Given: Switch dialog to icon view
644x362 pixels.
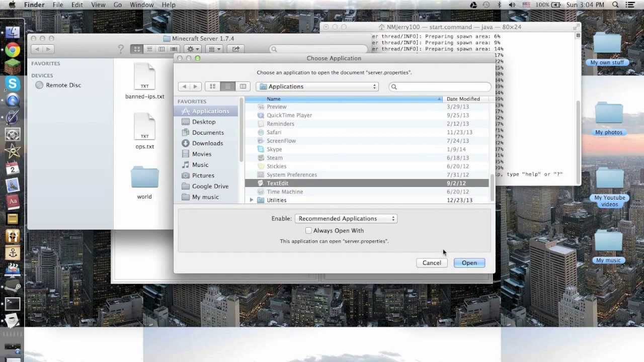Looking at the screenshot, I should 213,86.
